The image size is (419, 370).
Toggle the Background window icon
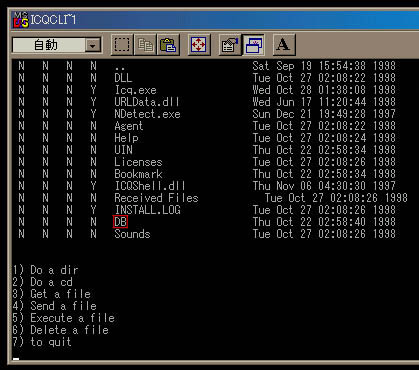tap(253, 45)
